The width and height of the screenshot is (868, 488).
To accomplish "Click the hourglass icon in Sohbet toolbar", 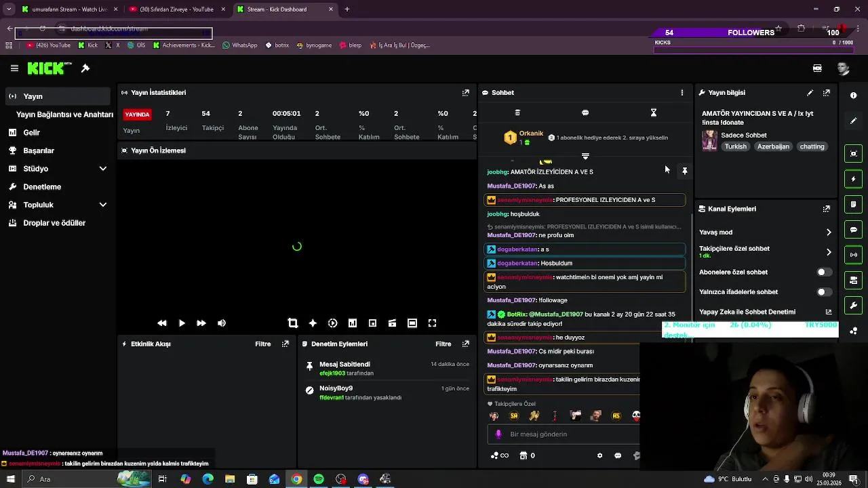I will pos(654,113).
